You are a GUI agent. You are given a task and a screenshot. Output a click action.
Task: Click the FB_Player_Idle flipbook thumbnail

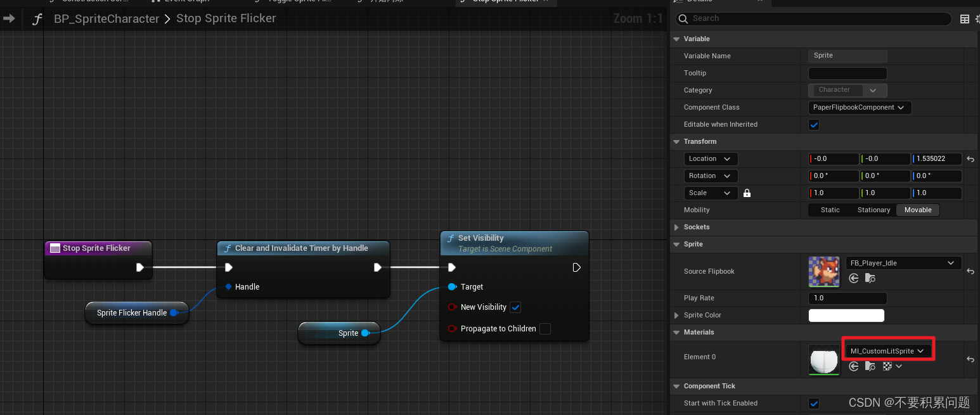coord(824,271)
